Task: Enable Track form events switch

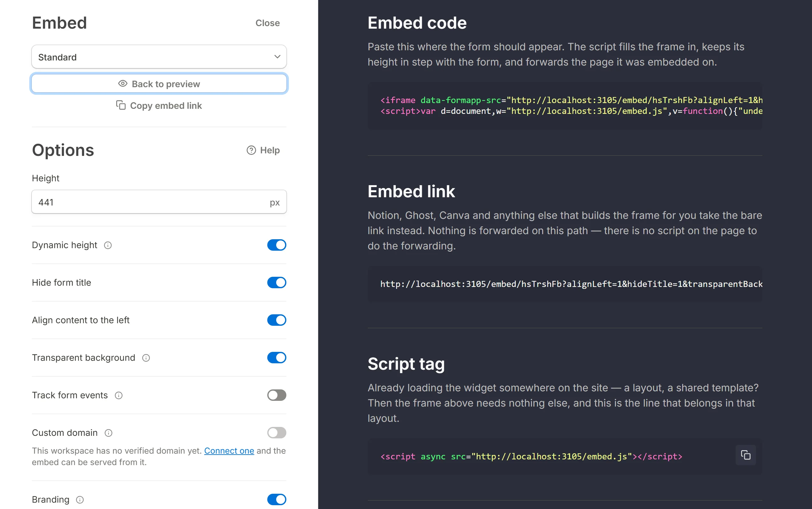Action: pos(276,395)
